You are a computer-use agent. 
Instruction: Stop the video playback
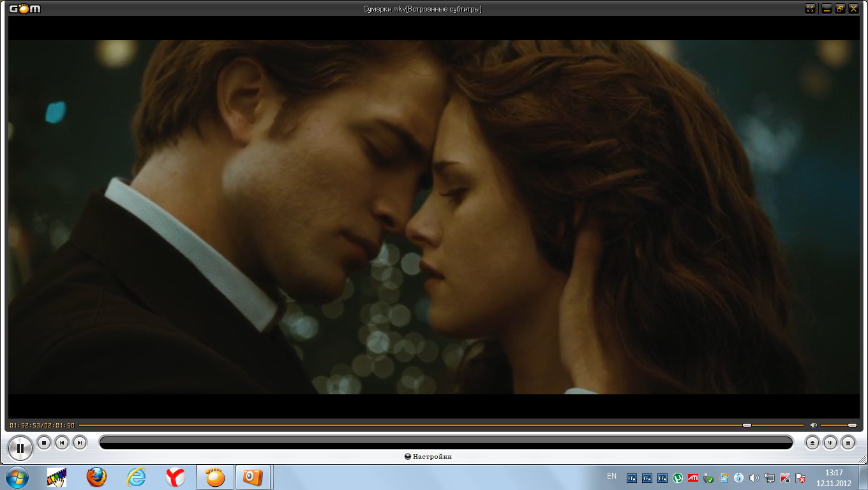point(44,442)
